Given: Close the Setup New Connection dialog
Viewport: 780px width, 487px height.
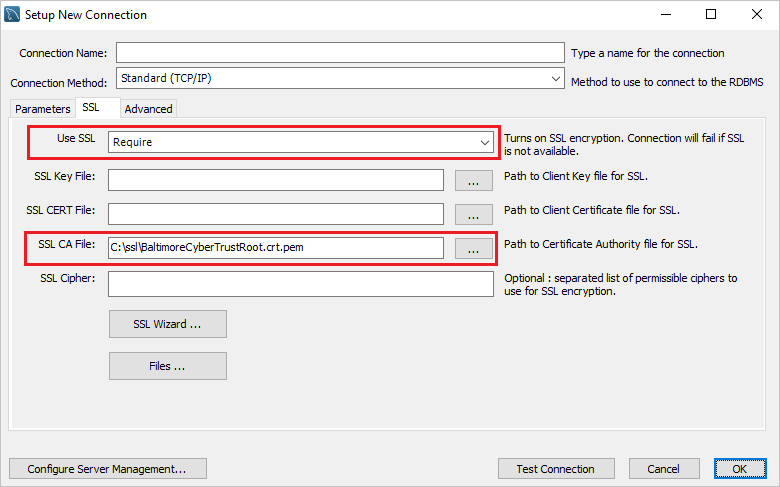Looking at the screenshot, I should [x=757, y=14].
